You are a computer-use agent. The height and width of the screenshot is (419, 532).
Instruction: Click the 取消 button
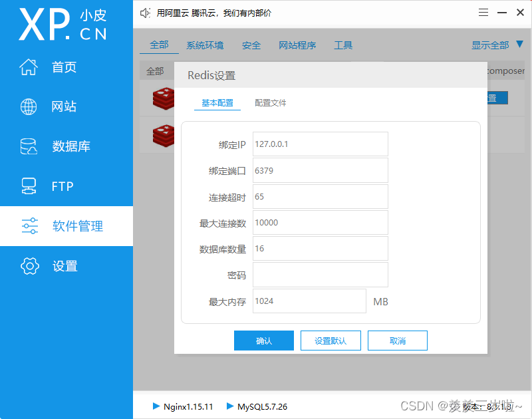click(x=397, y=341)
